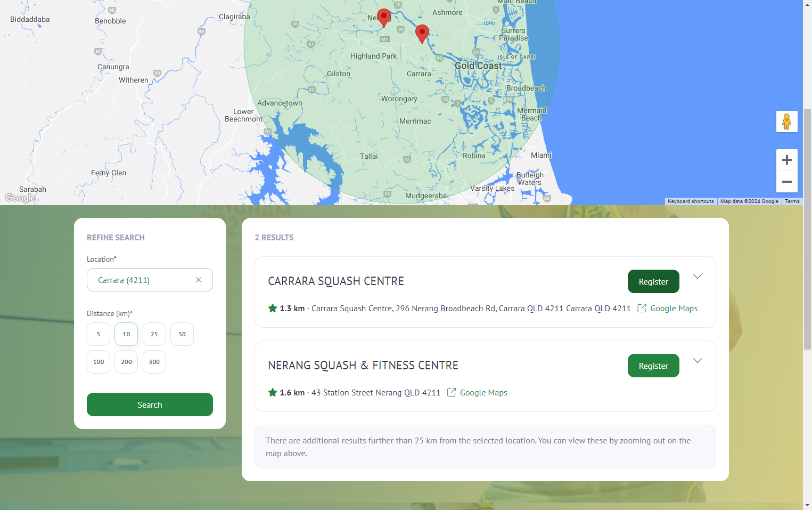The image size is (812, 510).
Task: Open map Terms link
Action: click(x=792, y=201)
